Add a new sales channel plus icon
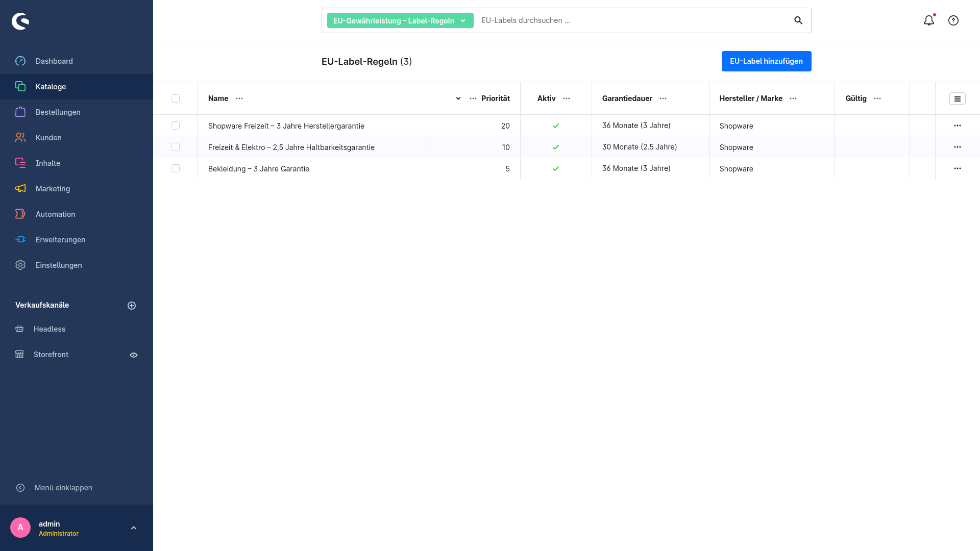Viewport: 980px width, 551px height. (x=132, y=306)
